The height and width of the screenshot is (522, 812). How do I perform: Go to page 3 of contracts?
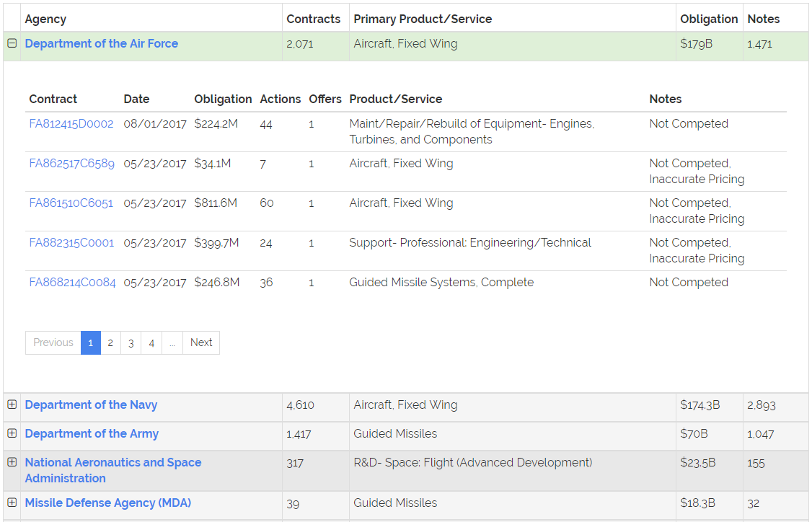point(131,343)
